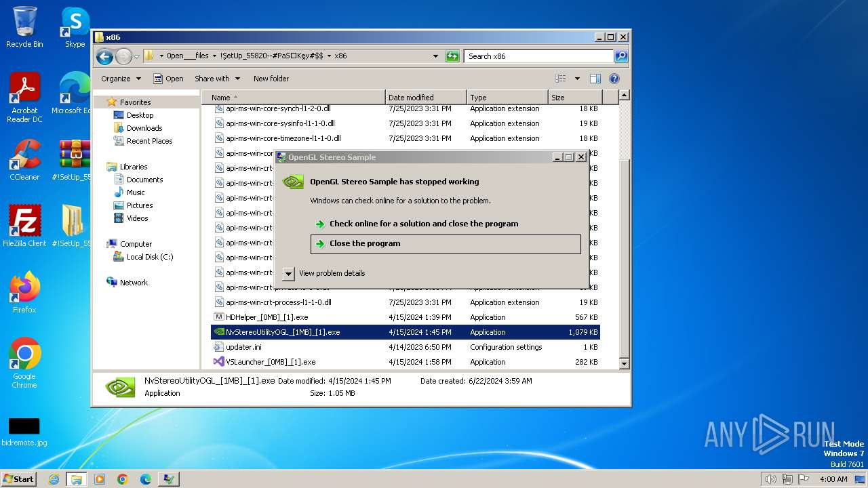
Task: Open the Share with menu
Action: click(217, 79)
